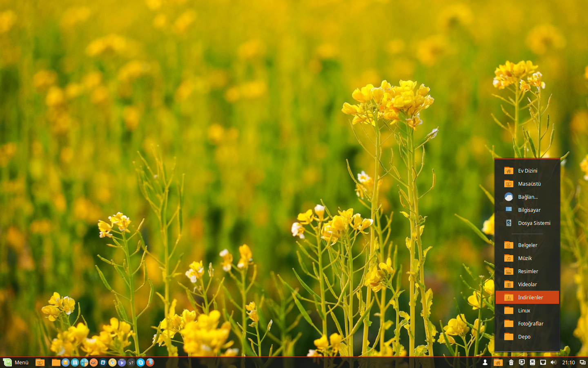Open the Linux Mint Menü button

point(16,362)
